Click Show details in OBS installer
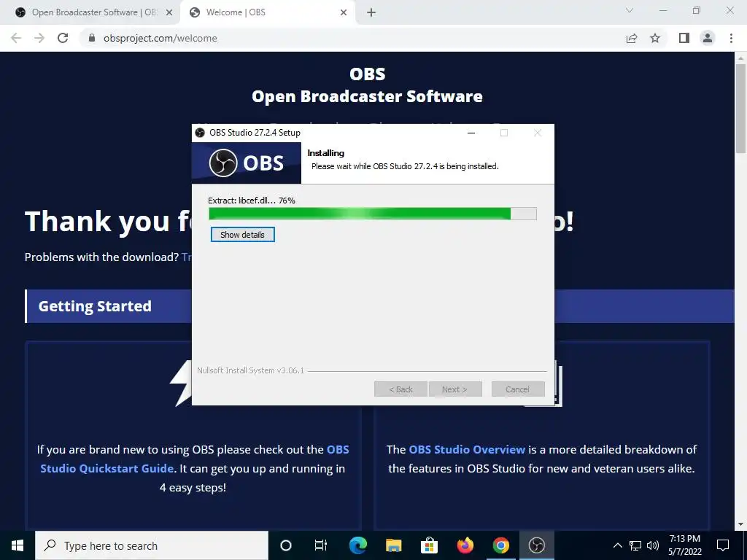The image size is (747, 560). tap(242, 234)
